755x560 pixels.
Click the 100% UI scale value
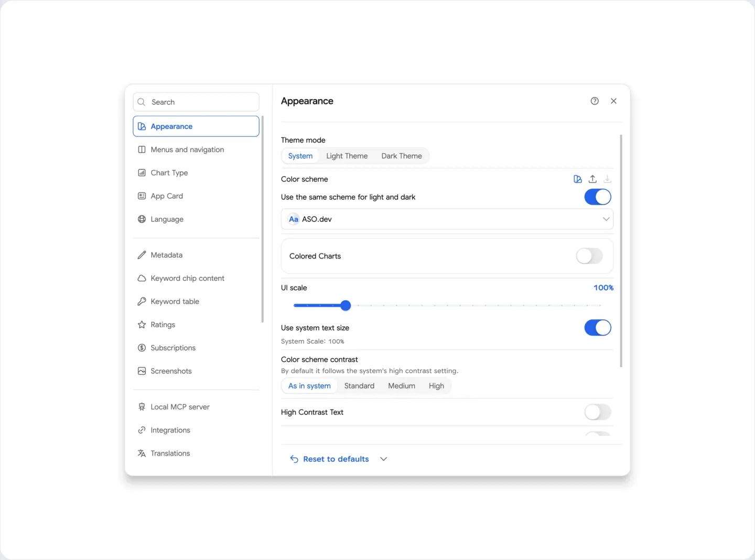coord(603,288)
